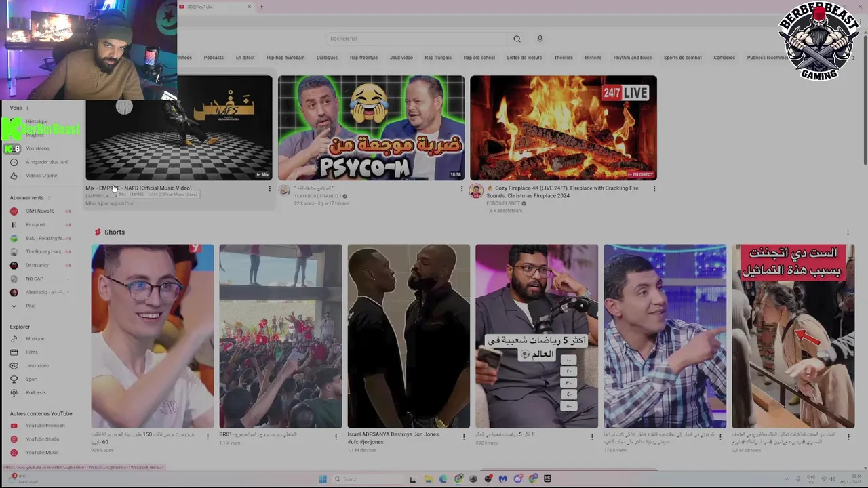Open options for Israel ADESANYA short
This screenshot has width=868, height=488.
point(464,437)
